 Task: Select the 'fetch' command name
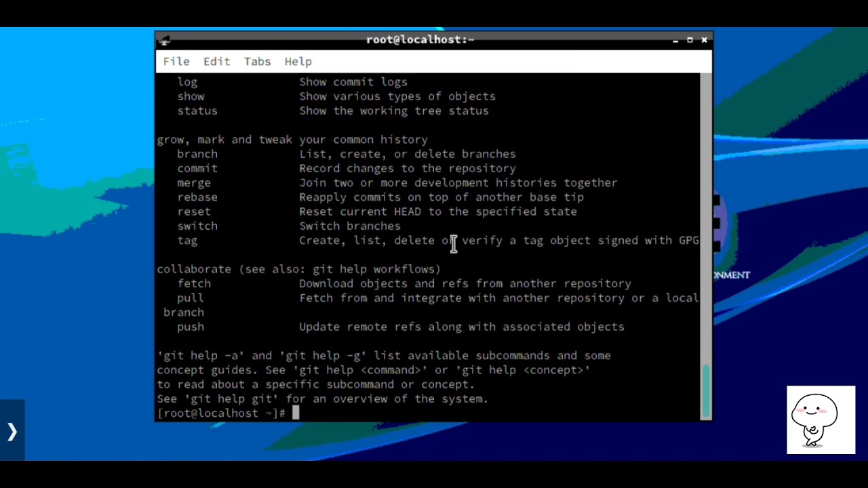tap(194, 283)
